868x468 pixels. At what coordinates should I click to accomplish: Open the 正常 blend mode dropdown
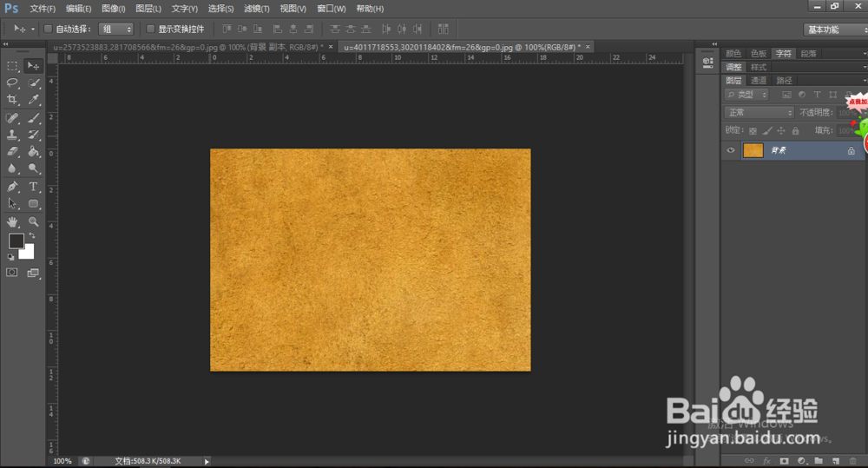click(x=759, y=112)
